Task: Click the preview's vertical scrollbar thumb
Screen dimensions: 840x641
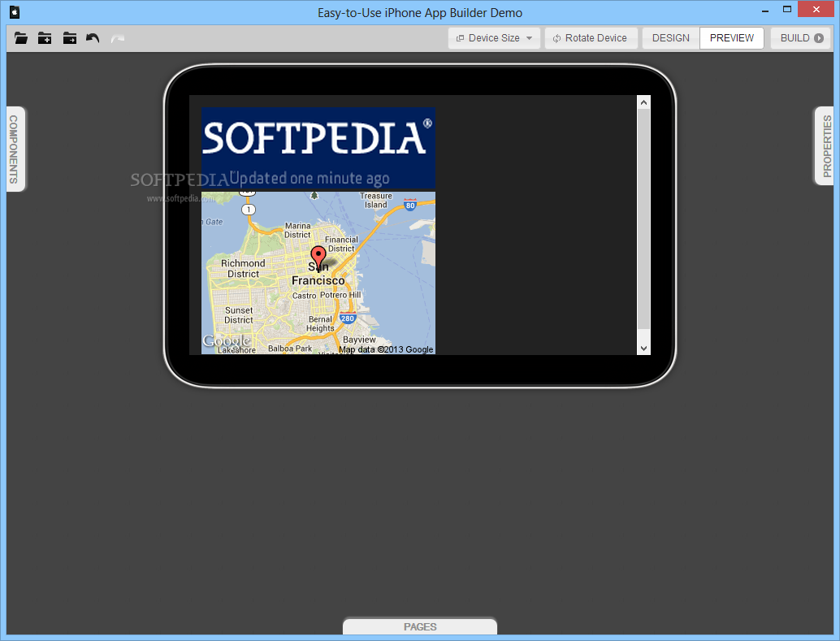Action: tap(643, 219)
